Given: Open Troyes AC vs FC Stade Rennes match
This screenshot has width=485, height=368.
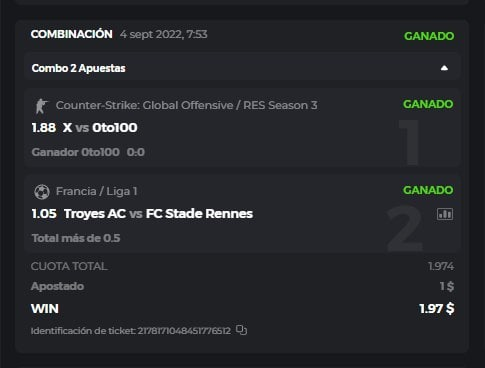Looking at the screenshot, I should click(x=158, y=214).
